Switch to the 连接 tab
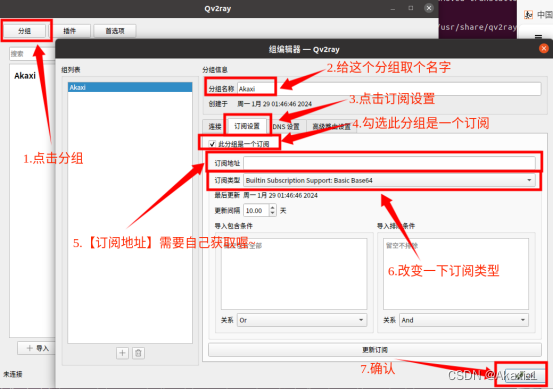Screen dimensions: 553x390 (x=215, y=126)
